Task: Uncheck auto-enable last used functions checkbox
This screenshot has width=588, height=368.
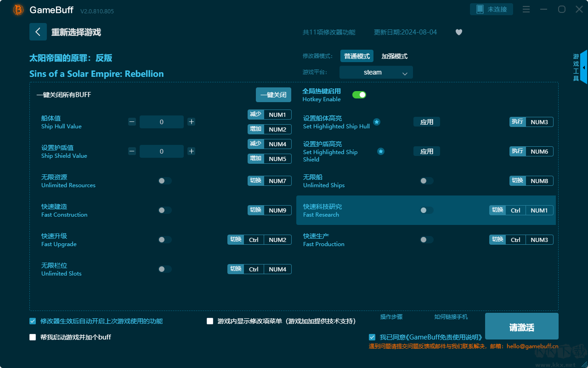Action: pyautogui.click(x=33, y=321)
